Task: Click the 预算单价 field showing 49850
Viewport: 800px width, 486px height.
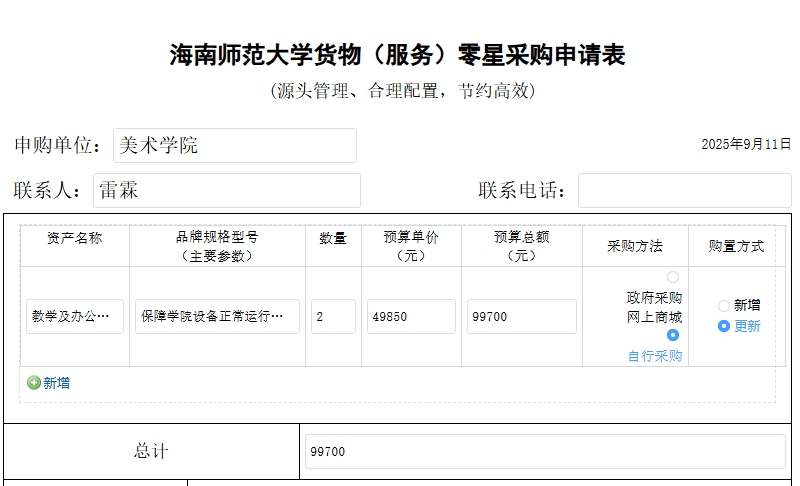Action: pos(411,317)
